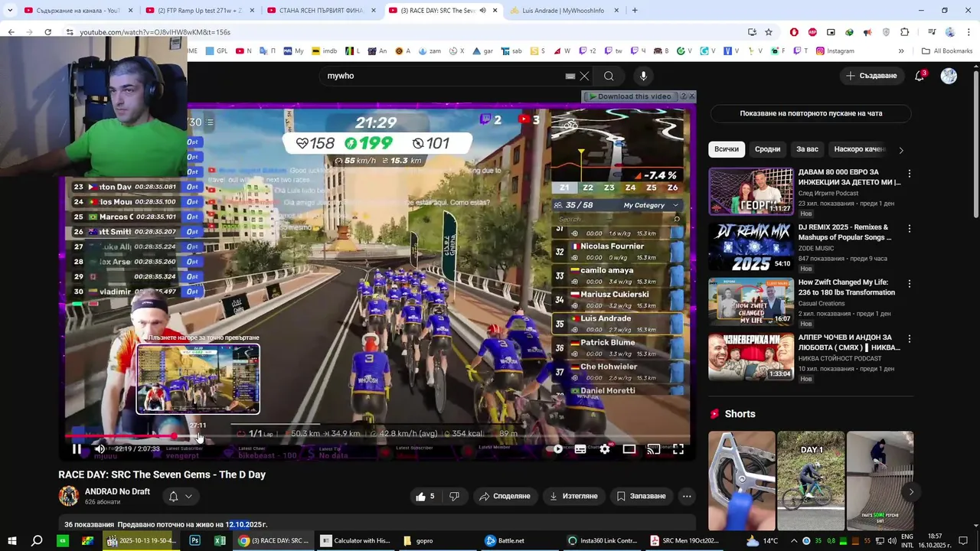The image size is (980, 551).
Task: Click Показване на повторното пускане на чата
Action: pyautogui.click(x=811, y=113)
